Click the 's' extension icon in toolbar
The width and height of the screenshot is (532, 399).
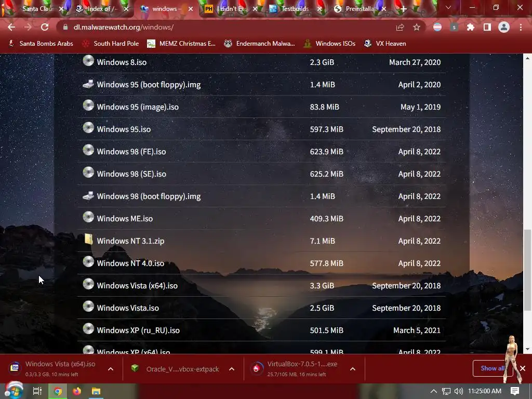[454, 27]
